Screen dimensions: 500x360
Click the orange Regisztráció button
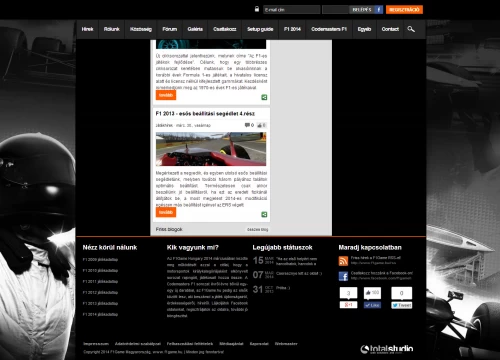[404, 10]
